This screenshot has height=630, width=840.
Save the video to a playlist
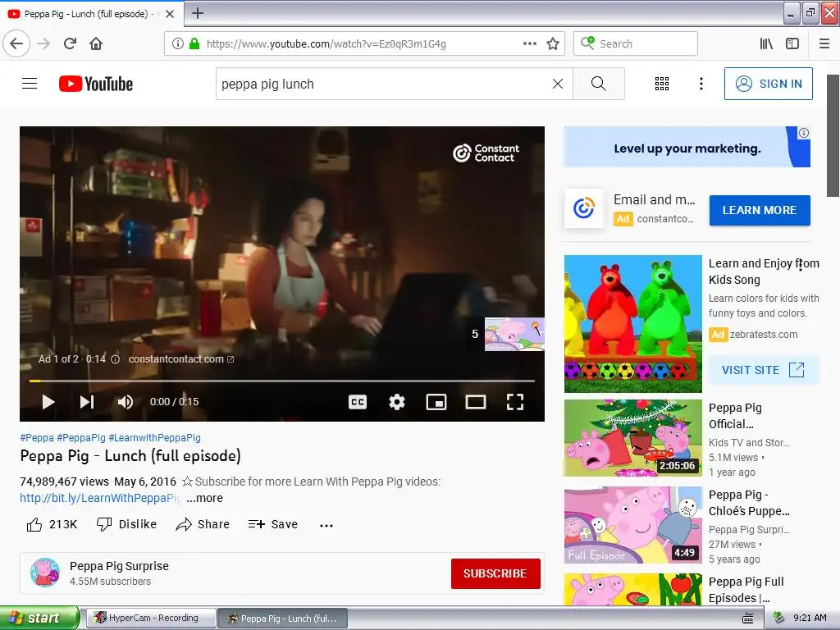pyautogui.click(x=272, y=524)
